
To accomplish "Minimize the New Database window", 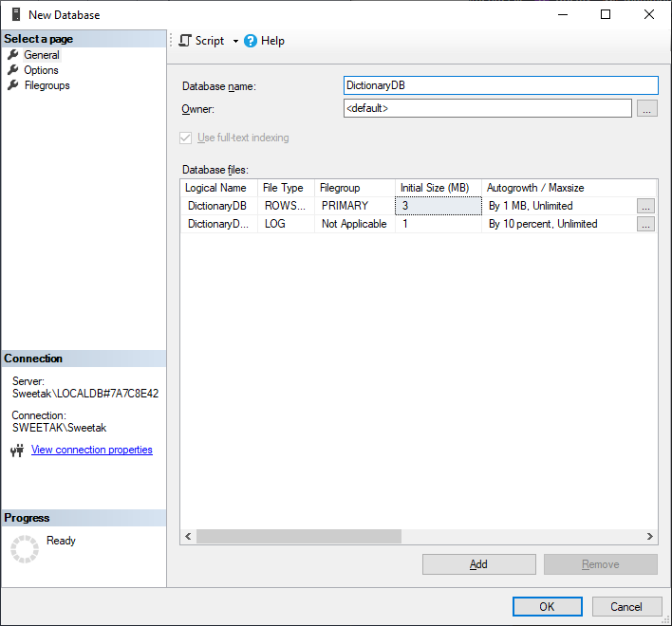I will (x=563, y=14).
